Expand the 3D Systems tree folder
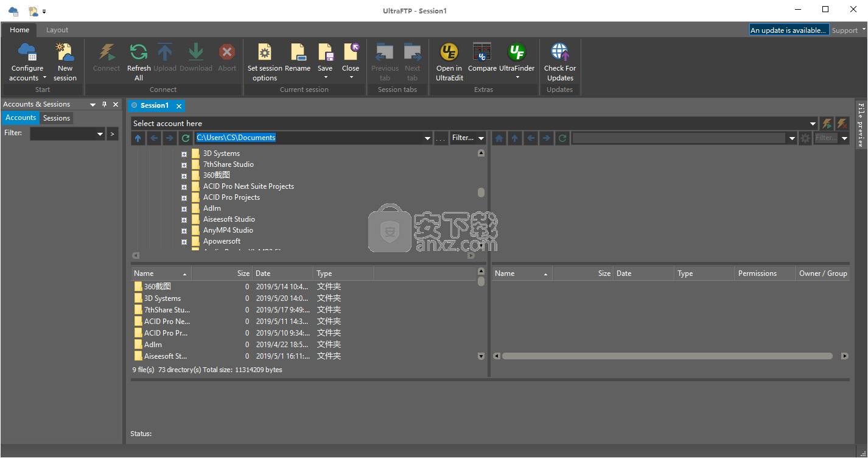The height and width of the screenshot is (458, 868). pyautogui.click(x=184, y=154)
